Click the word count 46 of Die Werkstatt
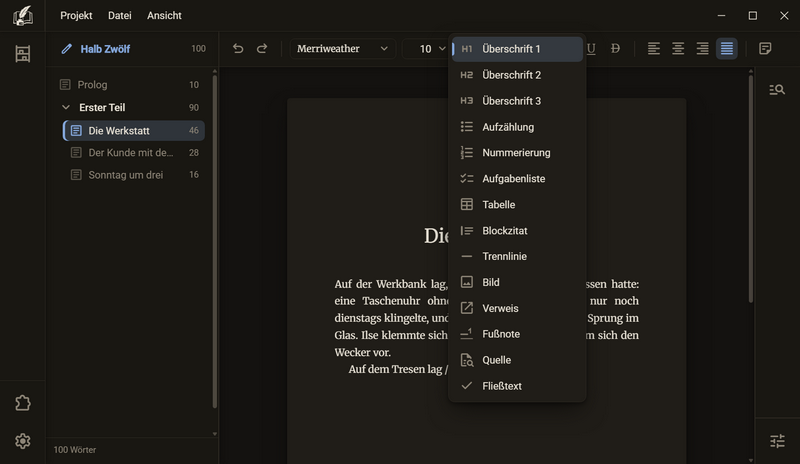 coord(193,131)
